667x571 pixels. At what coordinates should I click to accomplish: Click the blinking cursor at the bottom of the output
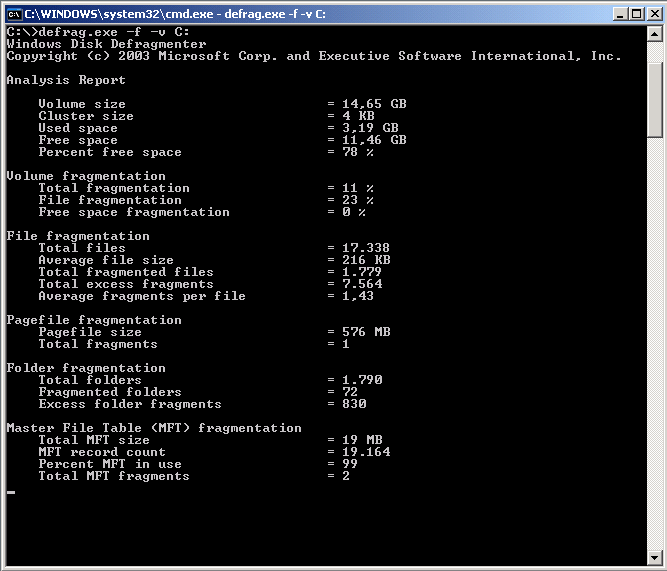coord(11,492)
